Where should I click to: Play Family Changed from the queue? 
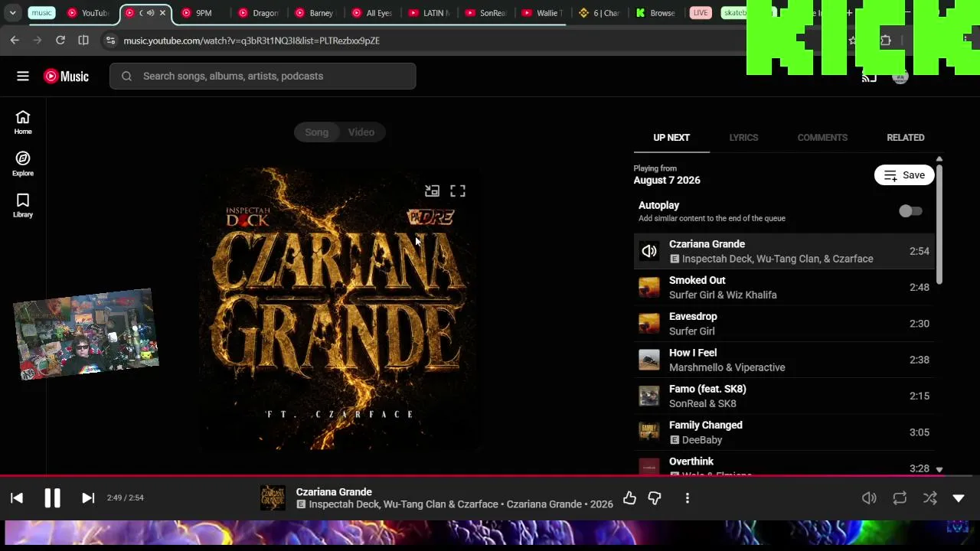[x=784, y=432]
